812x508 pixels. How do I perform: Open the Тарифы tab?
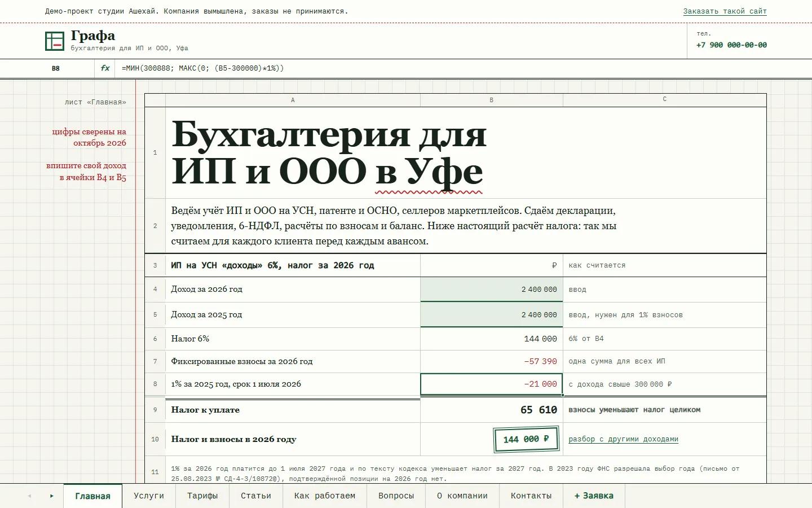202,496
